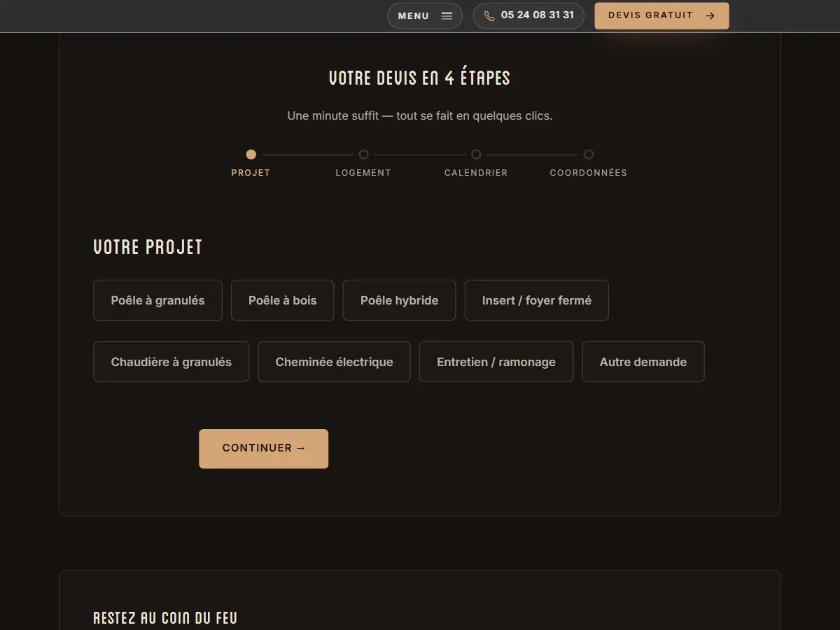Select Insert / foyer fermé option
The image size is (840, 630).
pos(537,300)
